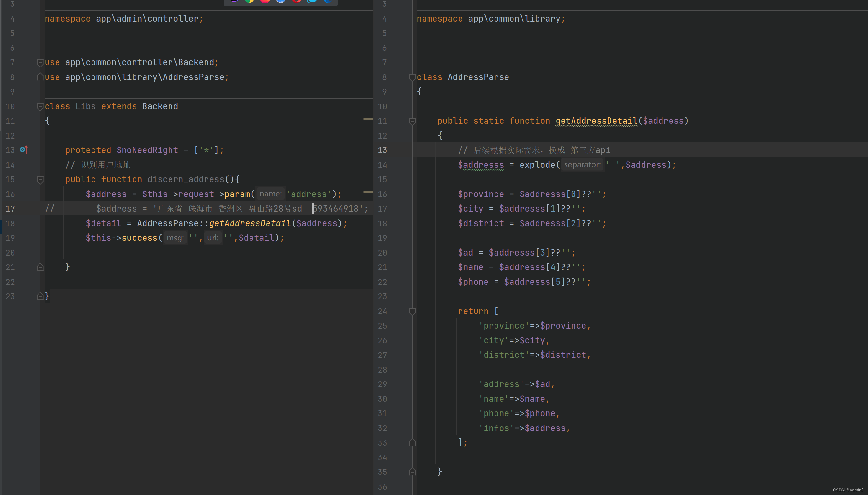
Task: Open page in Chrome from browser popup
Action: (x=249, y=1)
